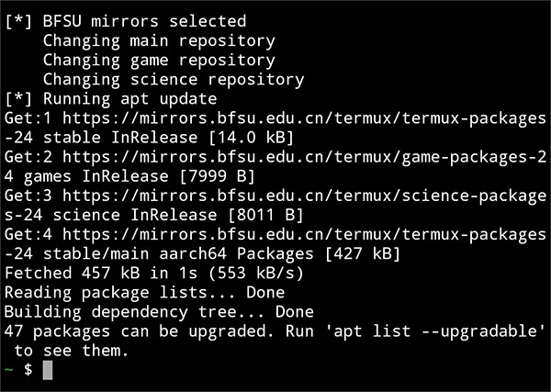This screenshot has height=392, width=551.
Task: Click the "BFSU mirrors selected" line
Action: click(x=144, y=21)
